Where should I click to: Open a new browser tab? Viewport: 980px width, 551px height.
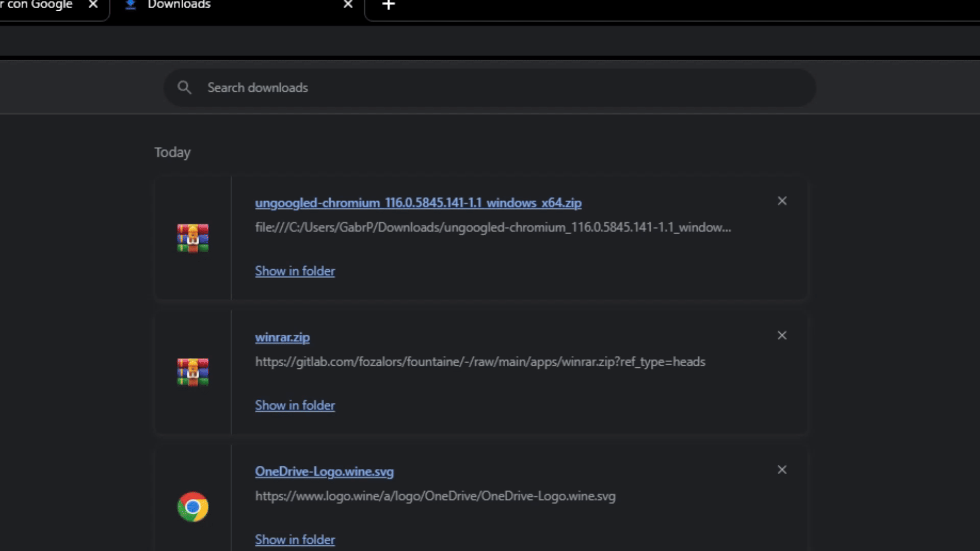388,5
